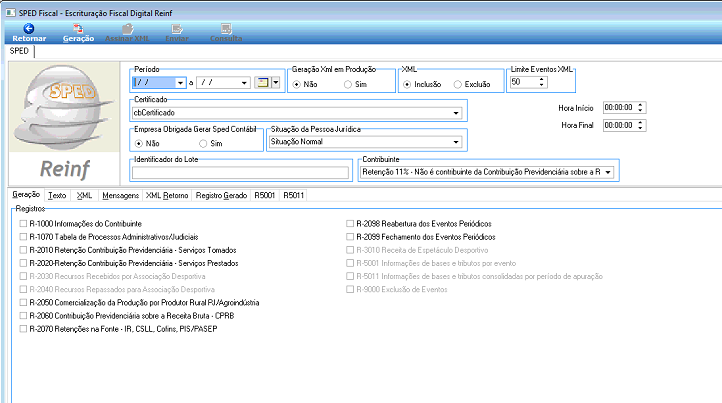Screen dimensions: 722x403
Task: Switch to the Registro Gerado tab
Action: coord(221,195)
